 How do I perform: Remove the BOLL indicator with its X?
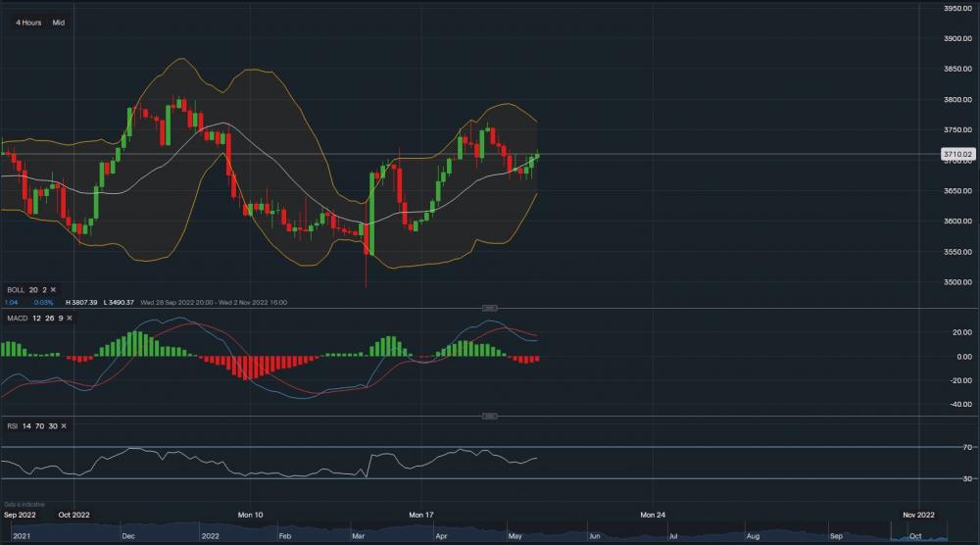click(53, 290)
